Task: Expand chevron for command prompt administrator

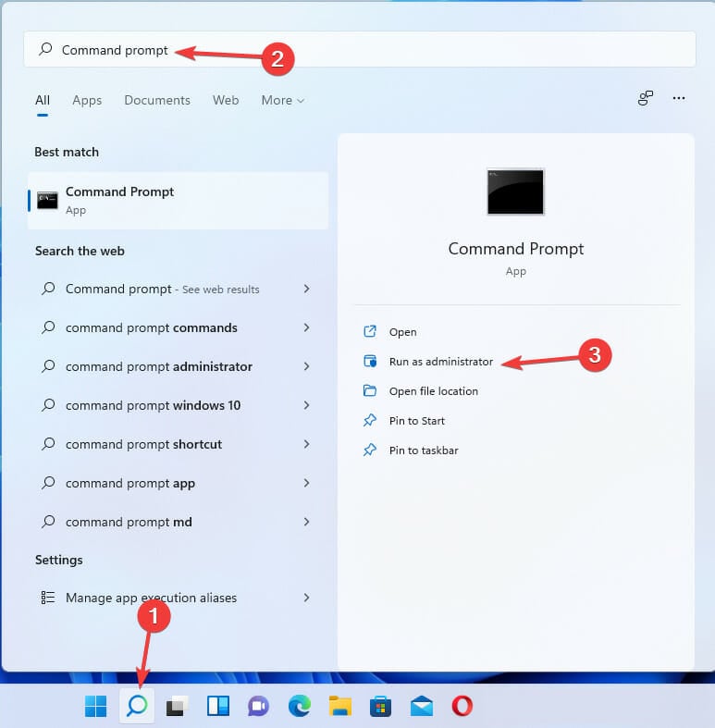Action: [306, 366]
